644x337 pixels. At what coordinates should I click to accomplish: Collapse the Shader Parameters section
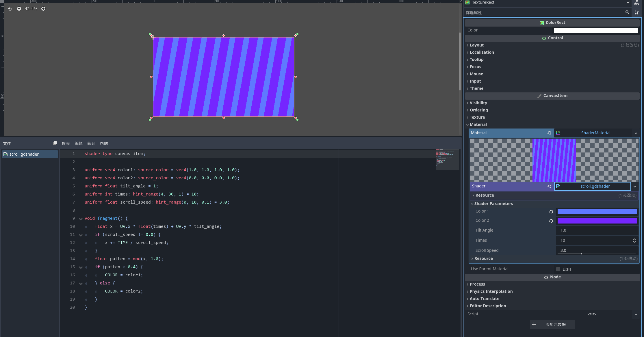[493, 204]
